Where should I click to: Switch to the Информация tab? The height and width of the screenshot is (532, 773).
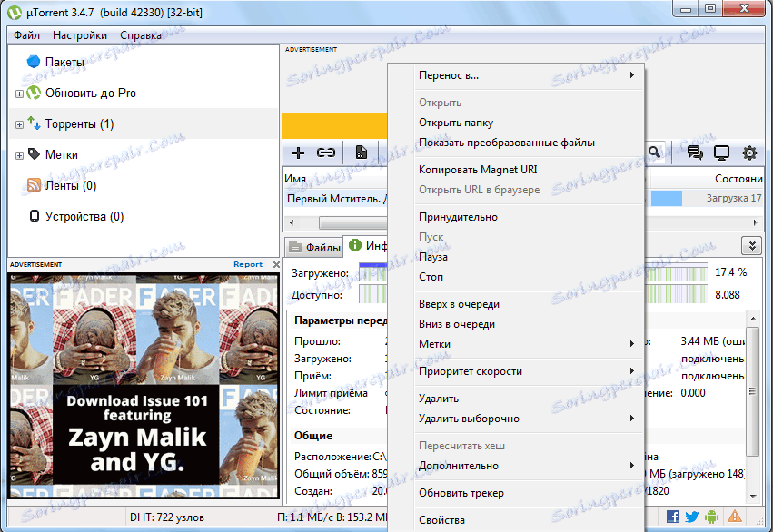(x=366, y=245)
